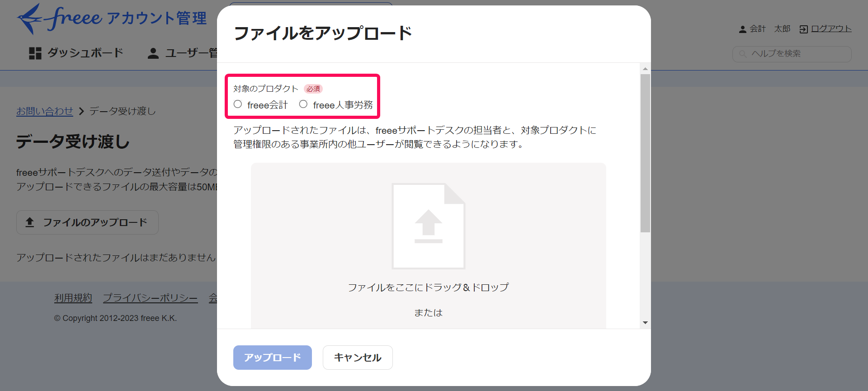Click the freee アカウント管理 logo
Viewport: 868px width, 391px height.
point(112,19)
